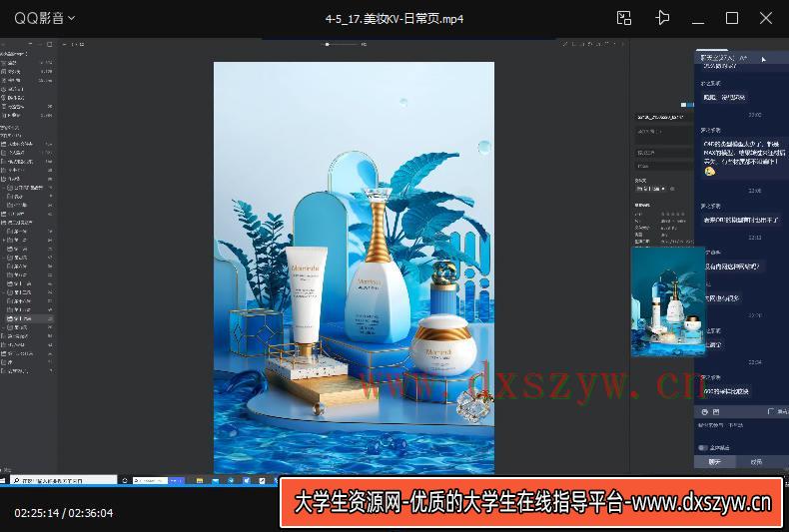Minimize the QQ影音 player window

click(x=698, y=22)
